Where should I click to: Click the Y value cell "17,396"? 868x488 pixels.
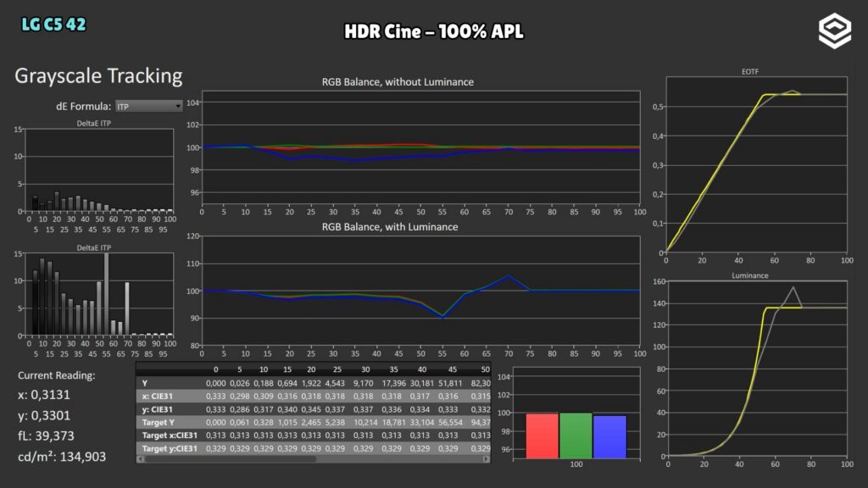tap(393, 383)
